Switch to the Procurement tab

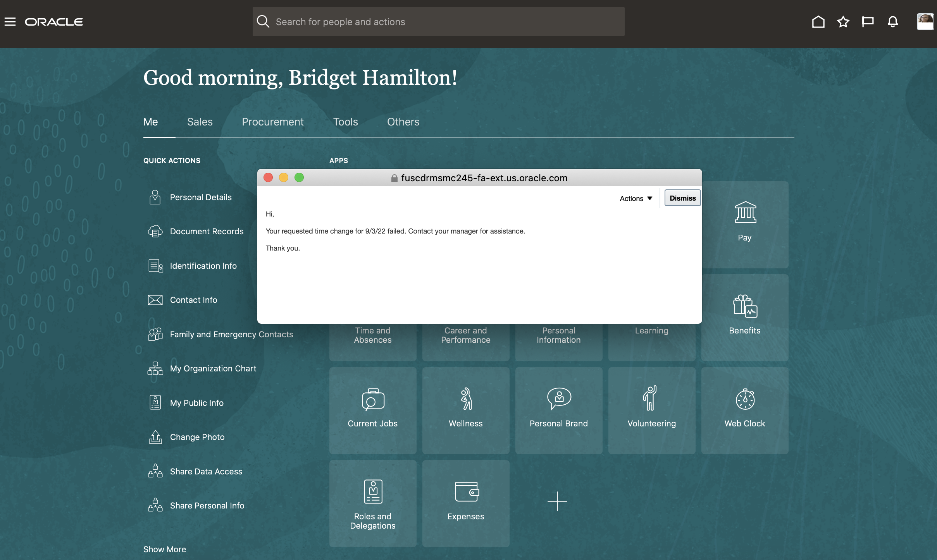point(272,122)
